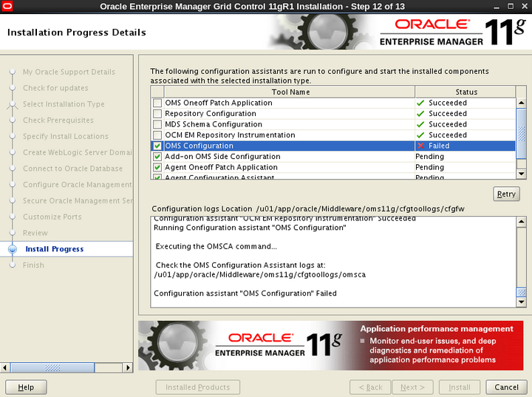The image size is (532, 397).
Task: Click the tool table scrollbar up arrow
Action: click(x=521, y=103)
